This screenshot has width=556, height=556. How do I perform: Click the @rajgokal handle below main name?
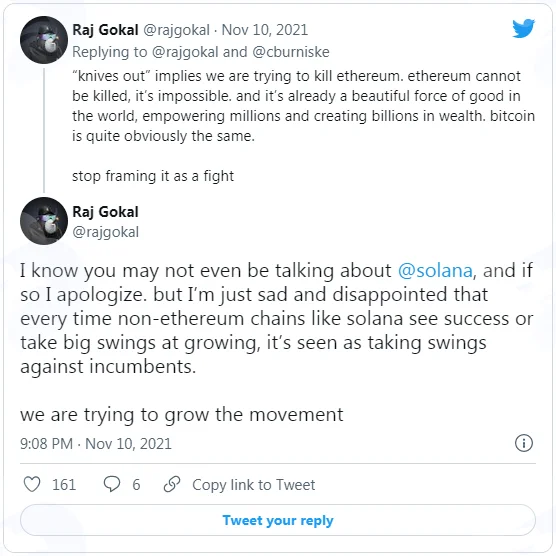coord(105,232)
